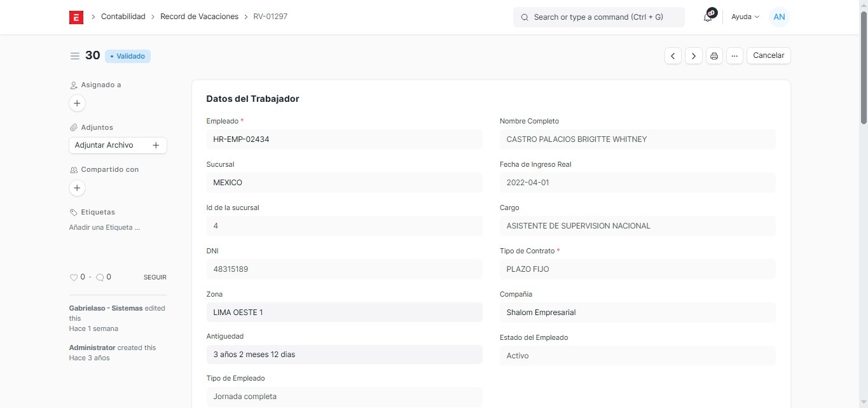Focus the search command bar
Screen dimensions: 868x408
coord(598,17)
